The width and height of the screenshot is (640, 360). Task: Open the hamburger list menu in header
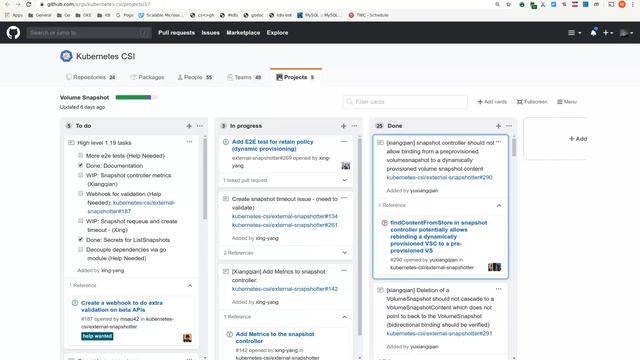click(x=574, y=33)
